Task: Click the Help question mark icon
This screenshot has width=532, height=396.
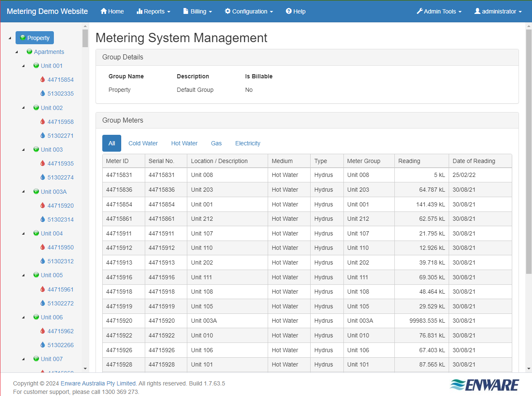Action: point(287,11)
